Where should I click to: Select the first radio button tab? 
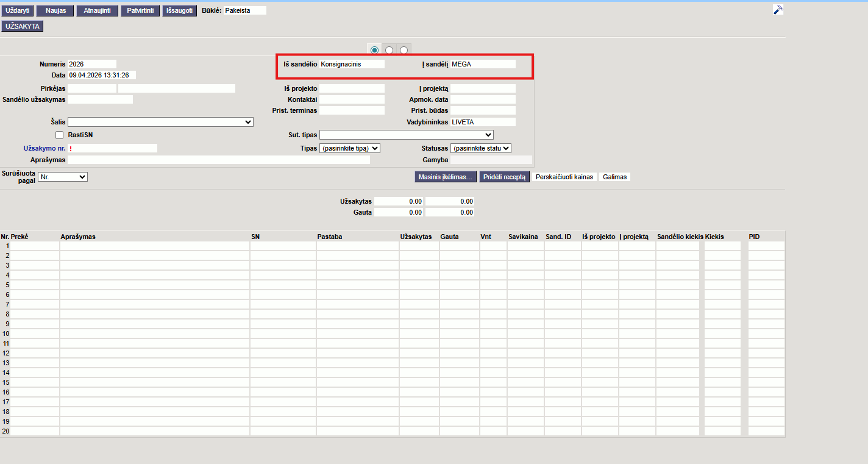[x=374, y=50]
